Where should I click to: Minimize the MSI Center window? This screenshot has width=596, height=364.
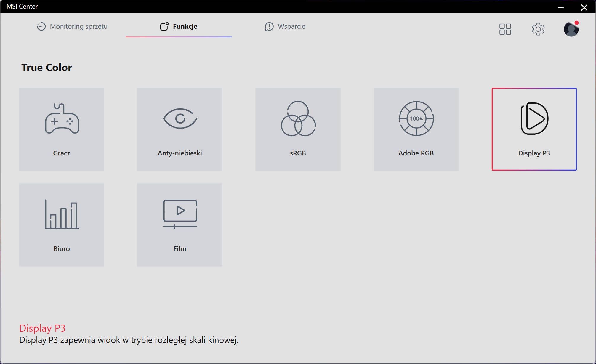click(x=561, y=7)
